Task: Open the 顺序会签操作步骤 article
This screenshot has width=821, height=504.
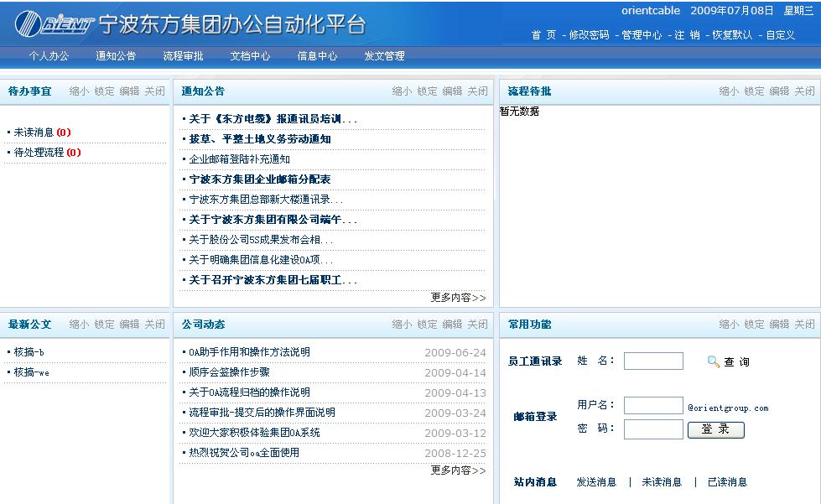Action: [x=229, y=372]
